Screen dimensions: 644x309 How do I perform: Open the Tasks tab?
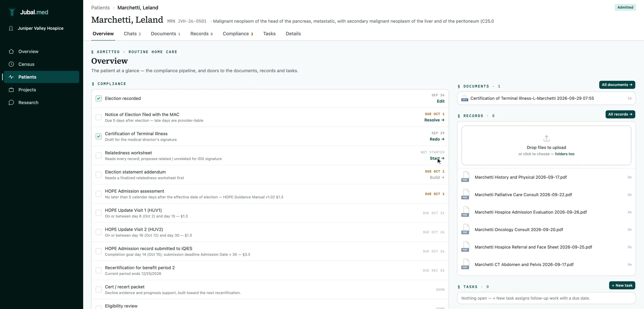click(269, 34)
